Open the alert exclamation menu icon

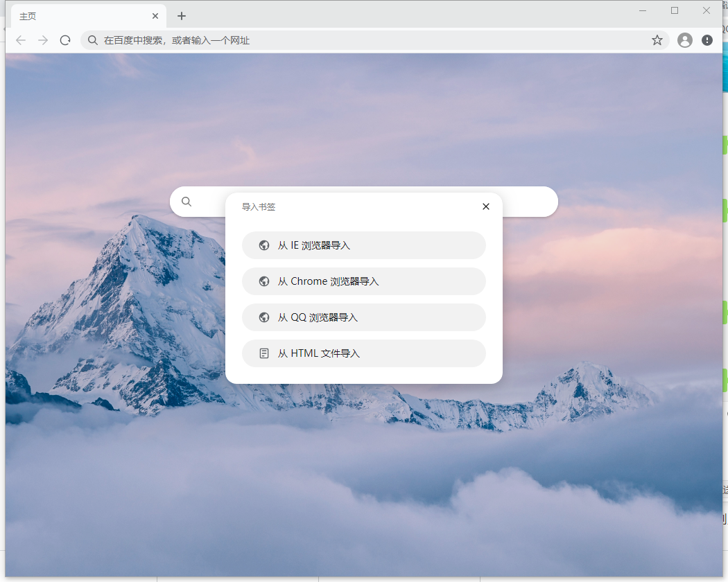(x=707, y=40)
